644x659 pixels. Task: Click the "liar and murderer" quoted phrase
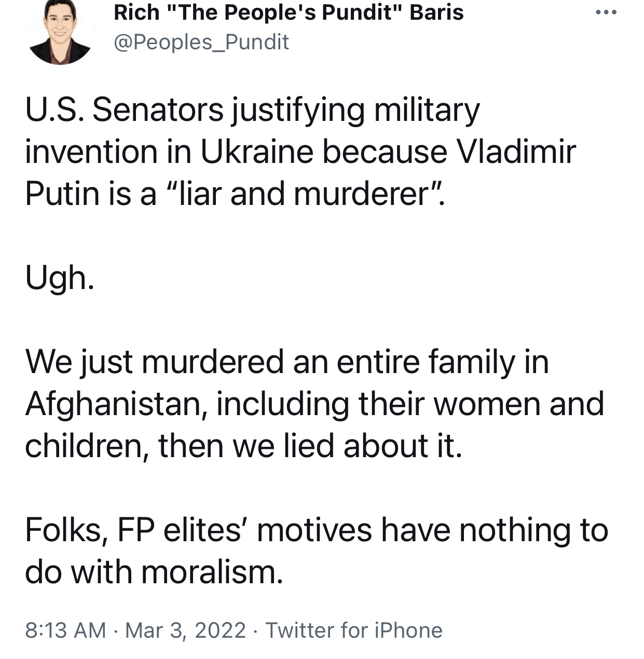pos(304,194)
